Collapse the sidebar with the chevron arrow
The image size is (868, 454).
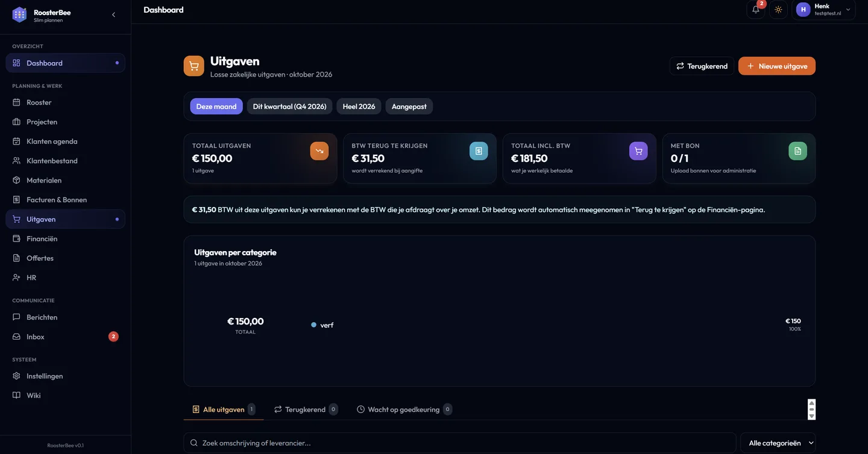pos(113,14)
